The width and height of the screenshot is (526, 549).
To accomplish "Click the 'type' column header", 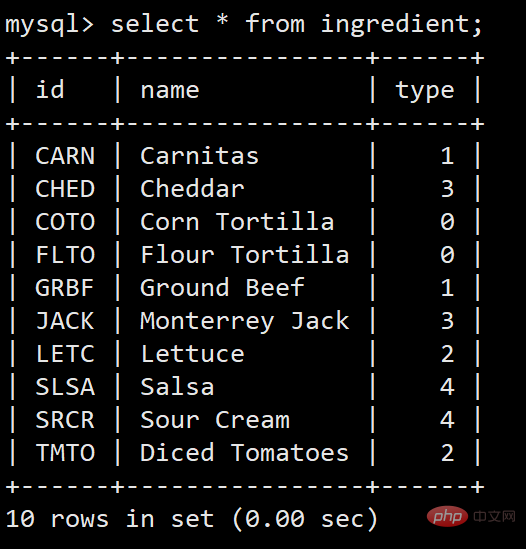I will coord(425,91).
